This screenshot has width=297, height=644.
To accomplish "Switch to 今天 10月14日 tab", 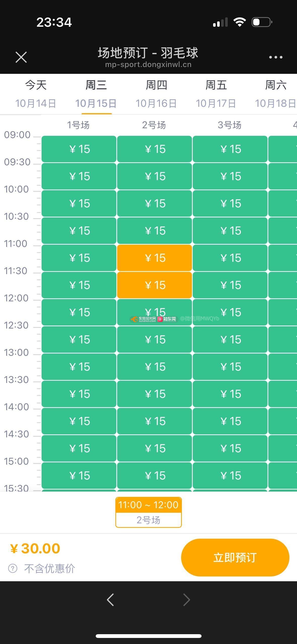I will click(x=36, y=94).
